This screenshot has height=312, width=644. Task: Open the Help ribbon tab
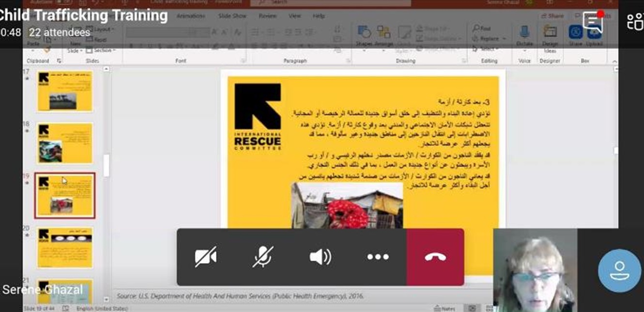click(319, 16)
